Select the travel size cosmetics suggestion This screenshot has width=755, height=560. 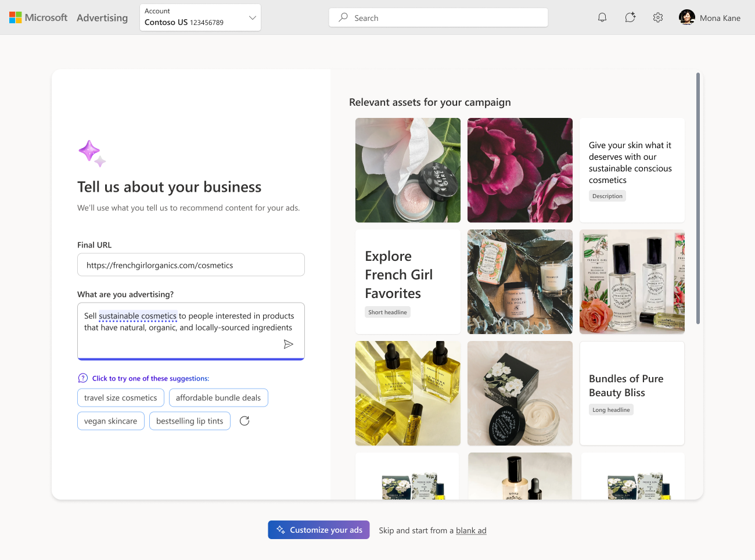[x=121, y=398]
